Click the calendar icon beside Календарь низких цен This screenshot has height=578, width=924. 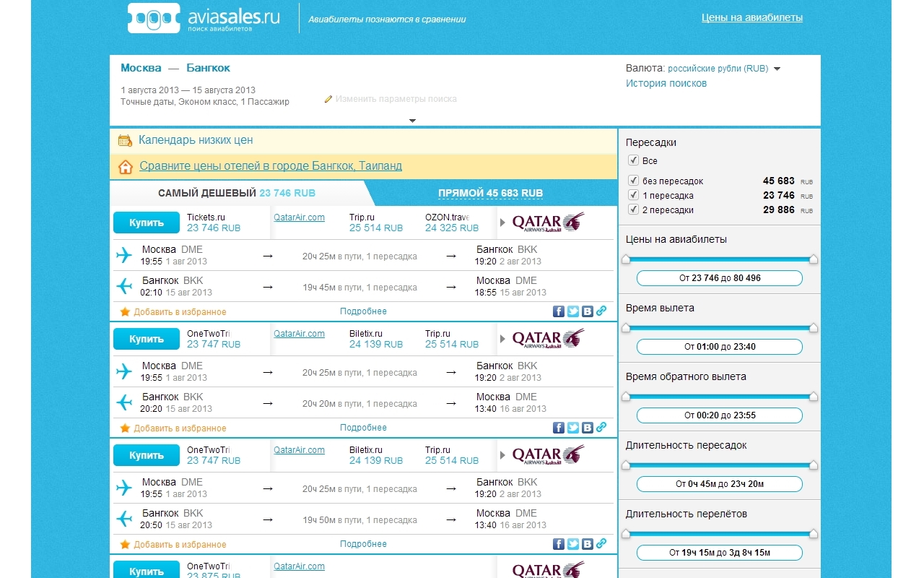(x=125, y=141)
